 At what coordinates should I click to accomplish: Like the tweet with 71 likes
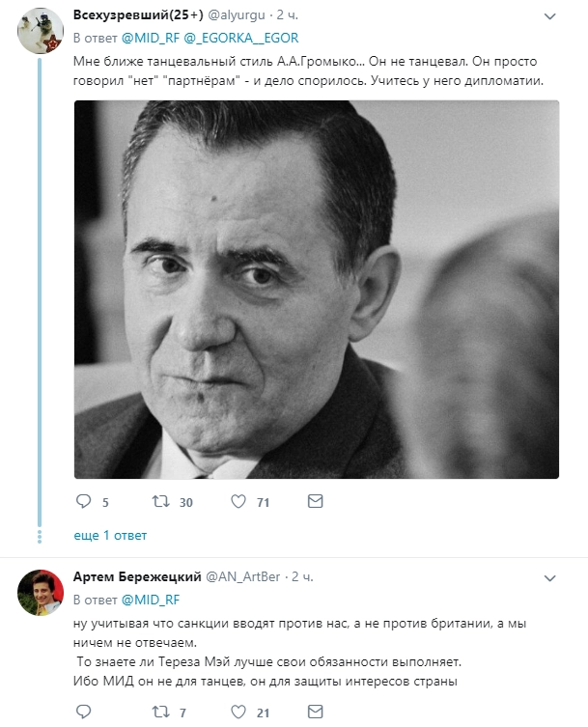[238, 502]
